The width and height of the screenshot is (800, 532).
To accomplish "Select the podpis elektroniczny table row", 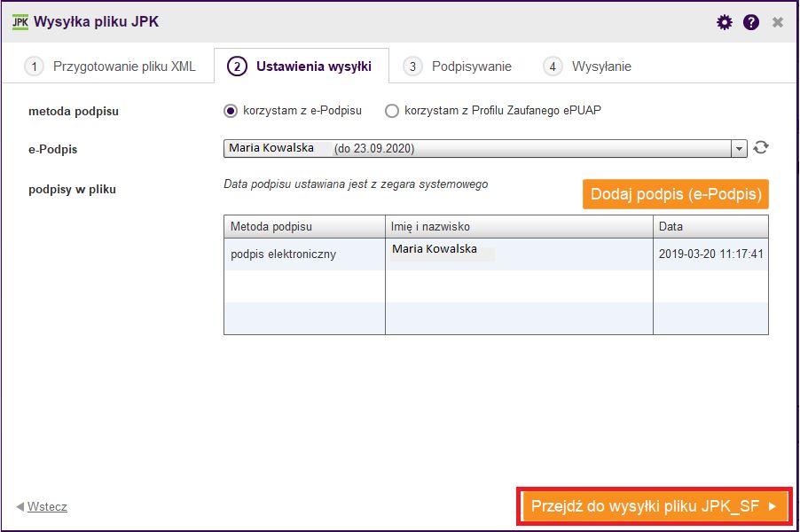I will (x=496, y=254).
